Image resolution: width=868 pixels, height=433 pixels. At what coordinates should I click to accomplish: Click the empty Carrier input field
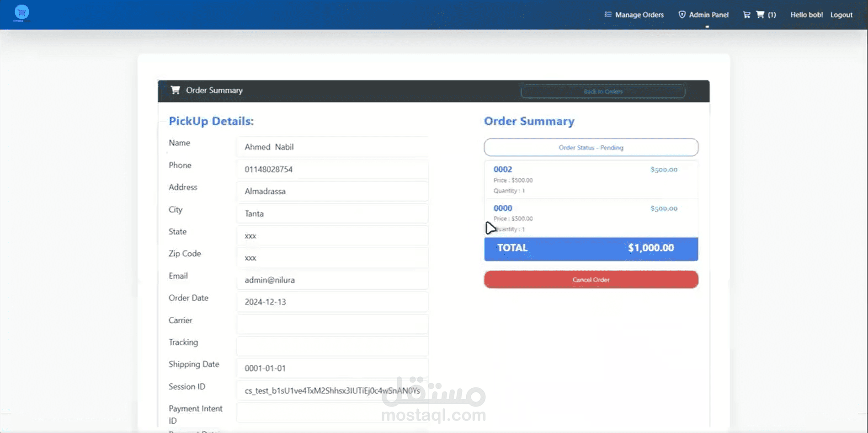332,324
